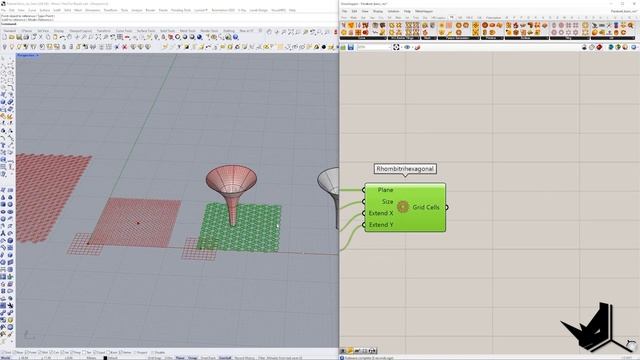Toggle Project osnap checkbox

[x=135, y=352]
